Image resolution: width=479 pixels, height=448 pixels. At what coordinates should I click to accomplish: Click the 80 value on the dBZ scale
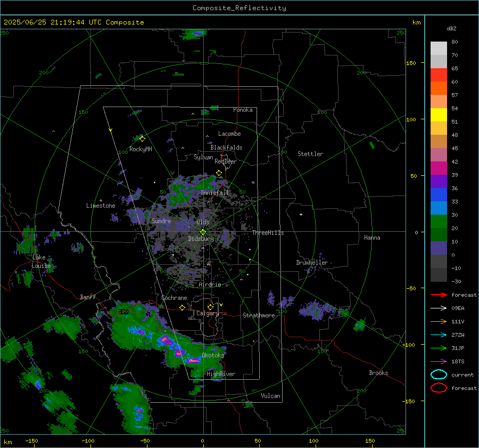(455, 42)
